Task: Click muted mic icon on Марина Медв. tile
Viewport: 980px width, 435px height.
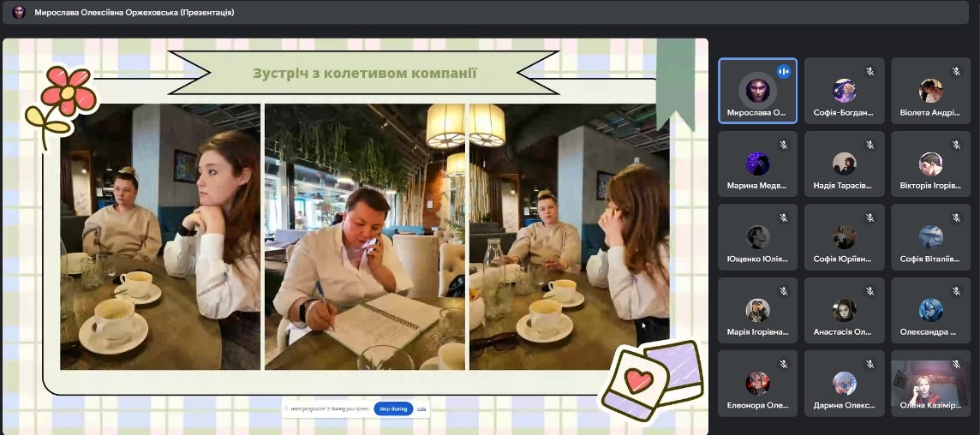Action: pyautogui.click(x=783, y=146)
